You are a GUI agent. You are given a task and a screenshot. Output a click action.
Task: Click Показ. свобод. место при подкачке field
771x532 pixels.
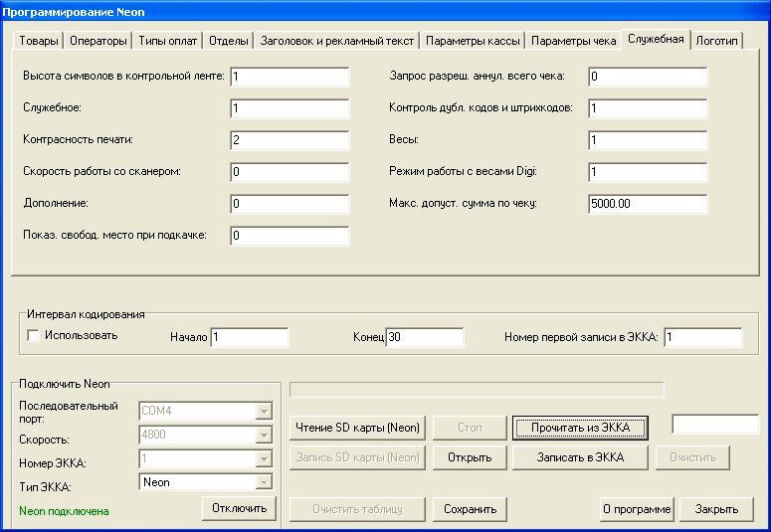pos(289,236)
